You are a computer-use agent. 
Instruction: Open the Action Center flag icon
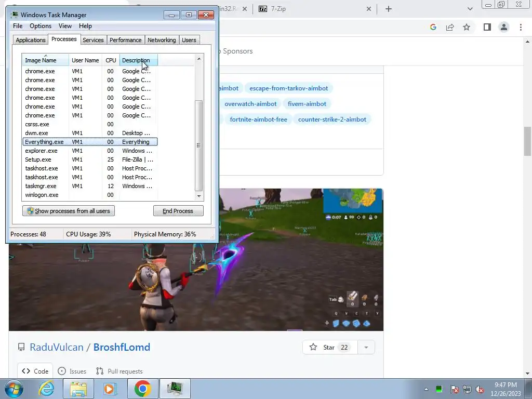pyautogui.click(x=454, y=389)
